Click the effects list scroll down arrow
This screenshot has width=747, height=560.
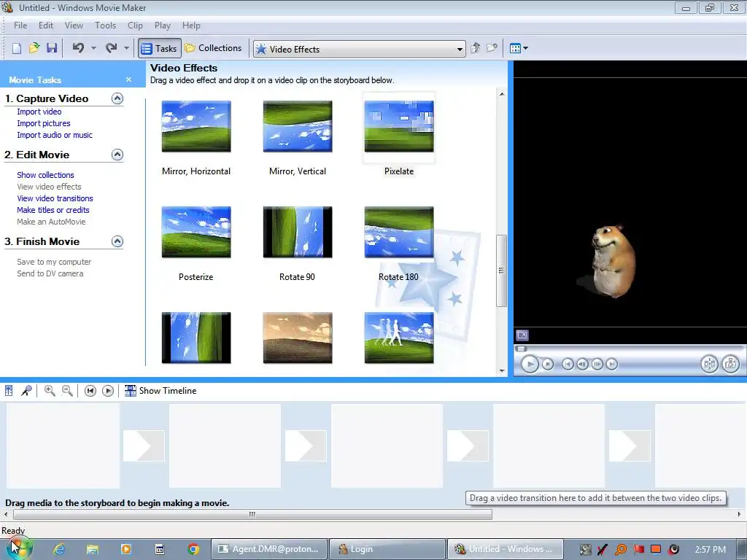(502, 370)
